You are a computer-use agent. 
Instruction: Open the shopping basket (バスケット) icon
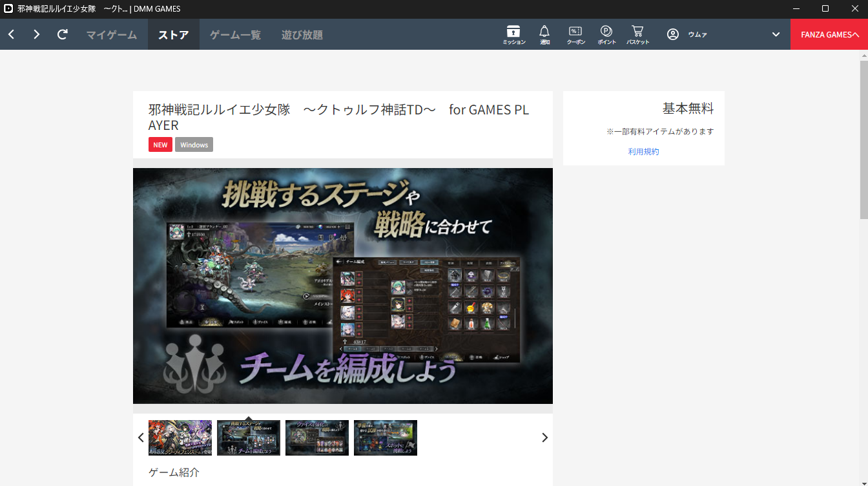click(x=637, y=34)
